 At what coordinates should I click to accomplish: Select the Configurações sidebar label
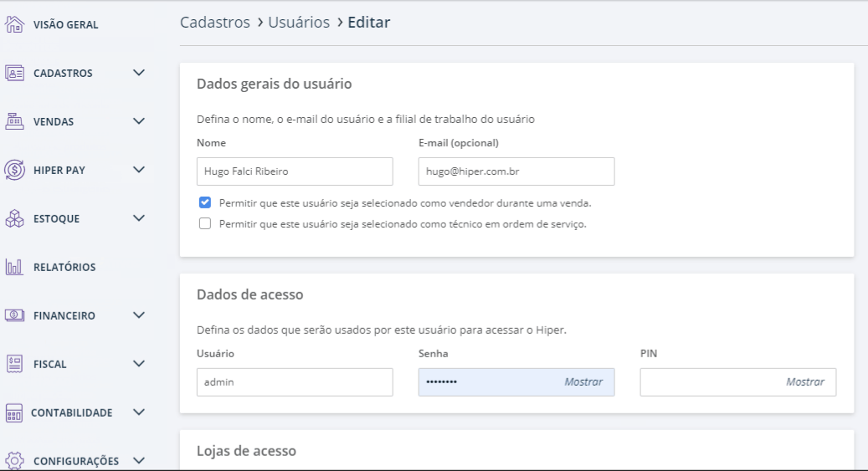pos(76,462)
